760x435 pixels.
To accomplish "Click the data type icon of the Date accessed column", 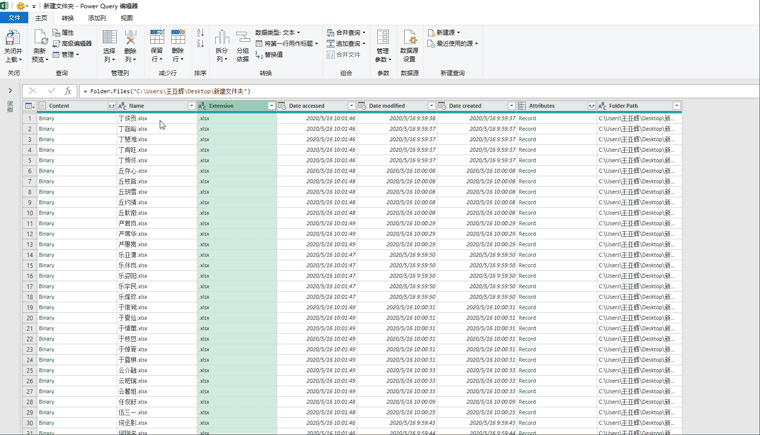I will click(x=282, y=106).
